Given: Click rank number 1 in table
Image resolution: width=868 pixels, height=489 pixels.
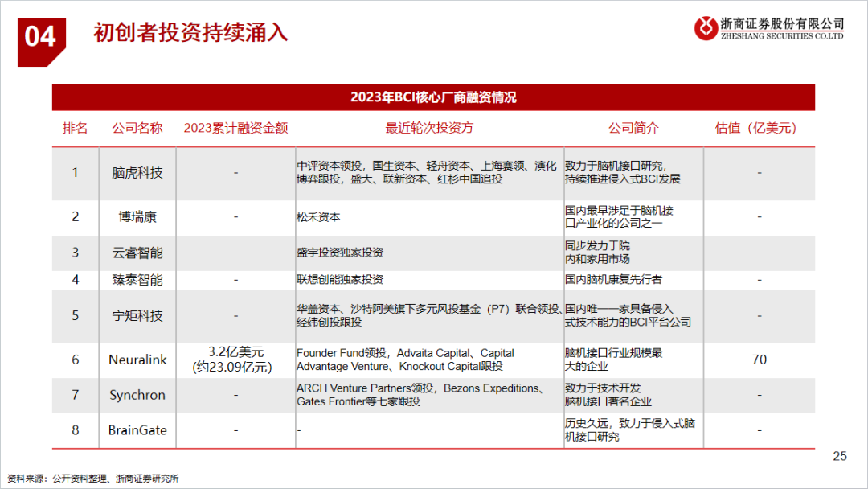Looking at the screenshot, I should point(76,173).
